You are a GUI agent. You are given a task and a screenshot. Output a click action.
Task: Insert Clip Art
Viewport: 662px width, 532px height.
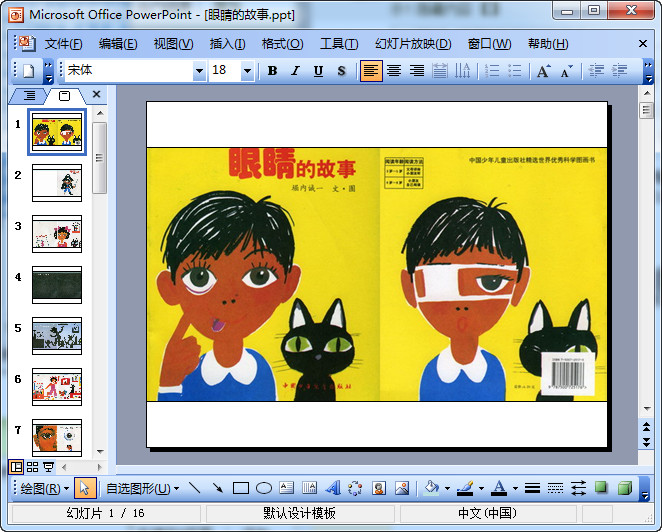379,489
